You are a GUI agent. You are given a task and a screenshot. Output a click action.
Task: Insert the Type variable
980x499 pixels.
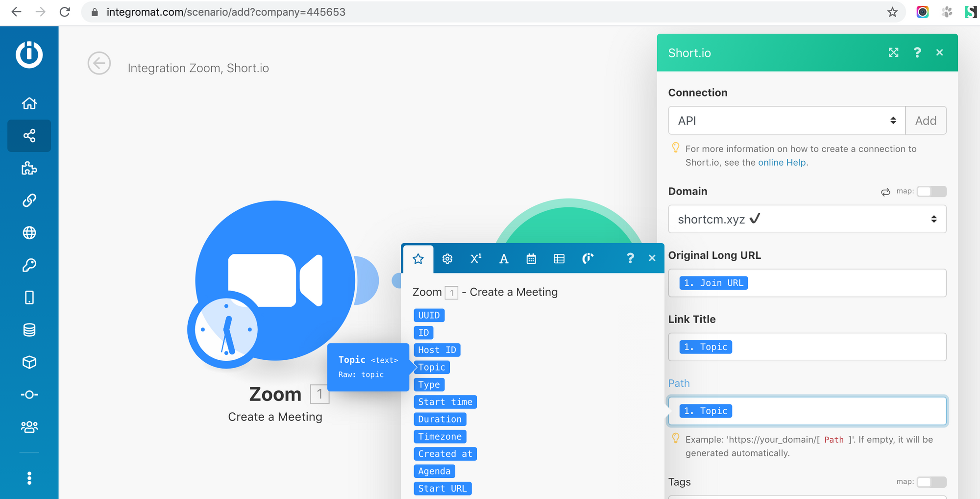[429, 385]
